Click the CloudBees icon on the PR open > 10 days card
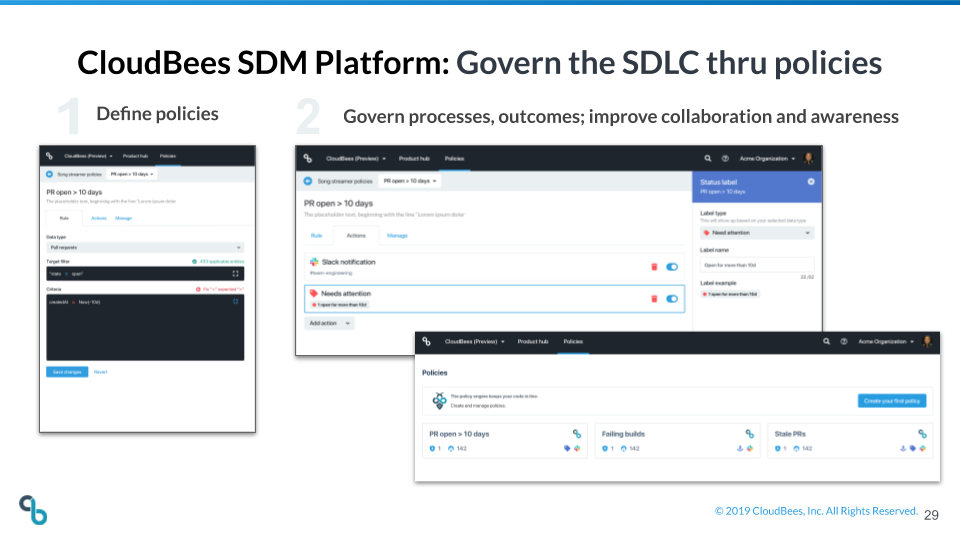The image size is (960, 540). (x=577, y=433)
